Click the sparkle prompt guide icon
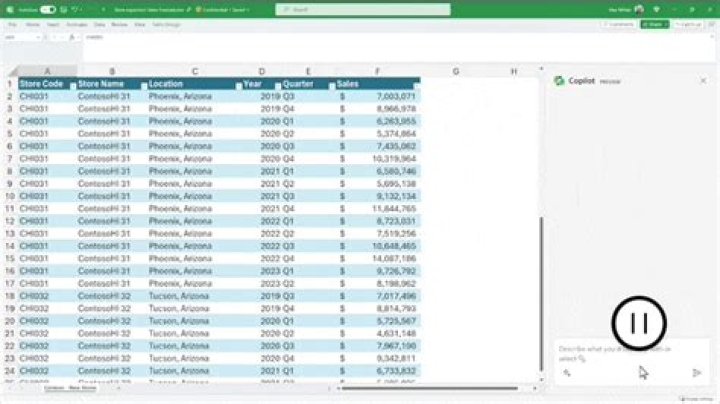This screenshot has height=404, width=720. (x=567, y=373)
